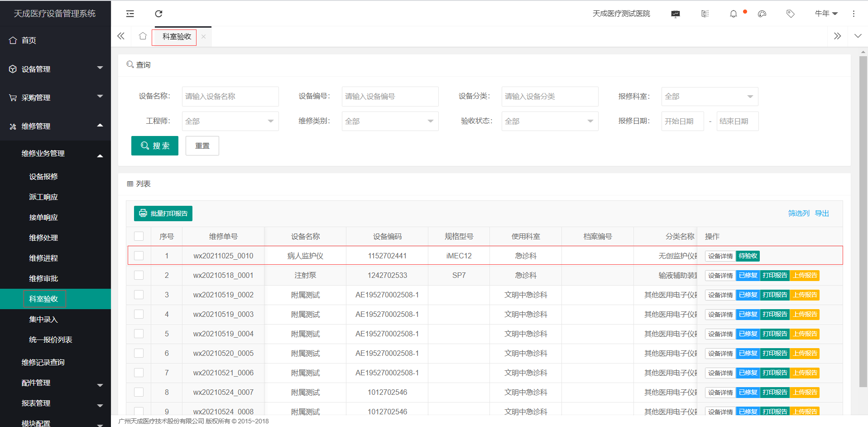The height and width of the screenshot is (427, 868).
Task: Click the 搜索 button
Action: [155, 146]
